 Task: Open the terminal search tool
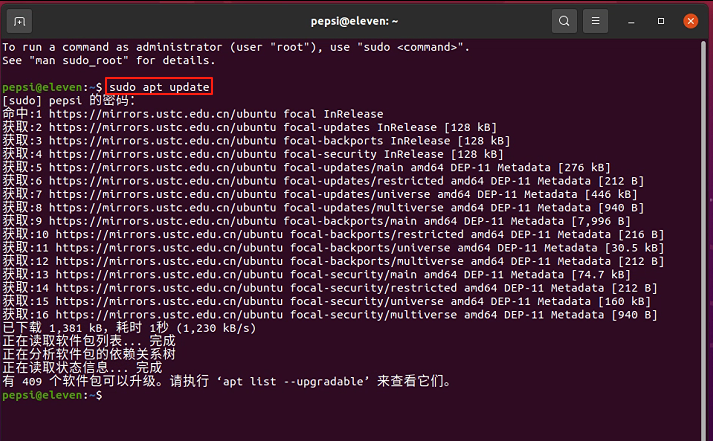point(564,21)
